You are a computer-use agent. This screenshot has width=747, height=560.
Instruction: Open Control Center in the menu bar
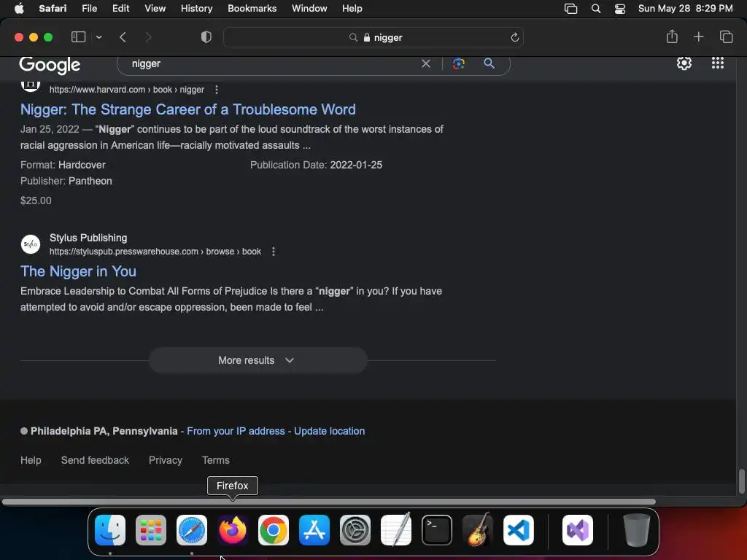point(620,9)
